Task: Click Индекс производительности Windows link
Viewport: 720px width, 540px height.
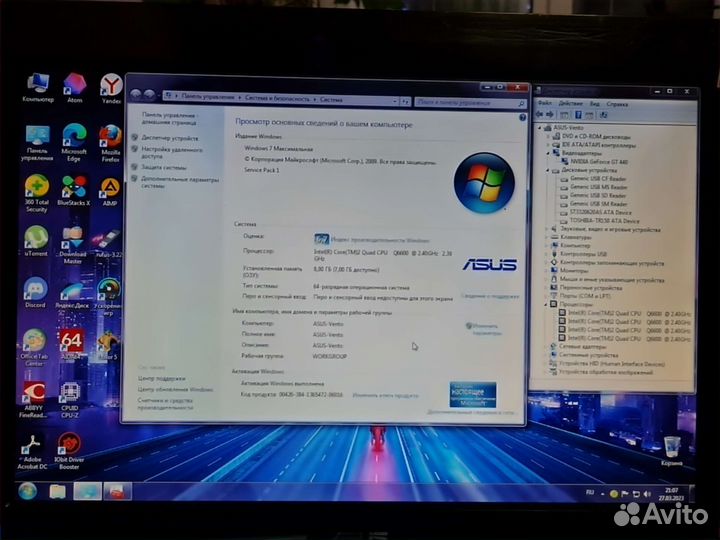Action: coord(380,240)
